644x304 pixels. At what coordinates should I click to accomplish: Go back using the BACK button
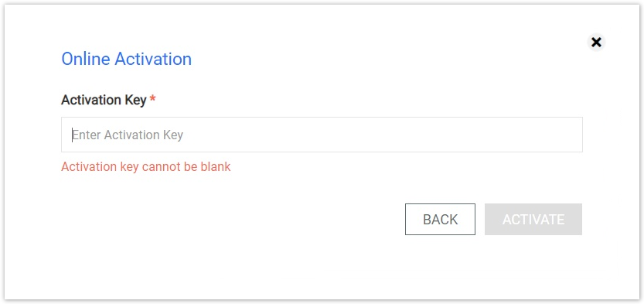point(440,220)
